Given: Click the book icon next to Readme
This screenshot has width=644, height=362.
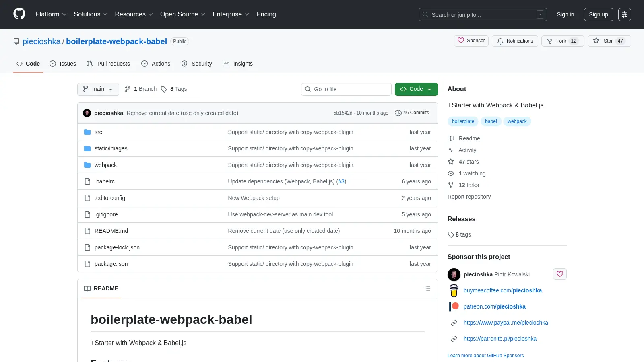Looking at the screenshot, I should (451, 138).
